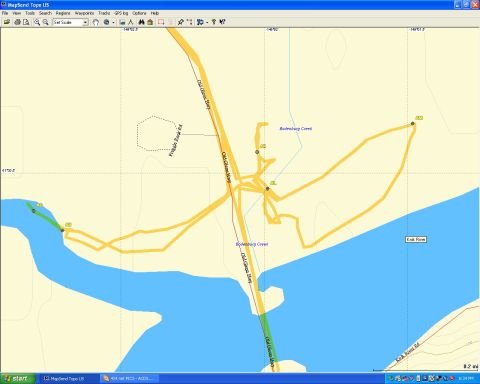Click the question mark help icon
The image size is (480, 384).
click(214, 22)
